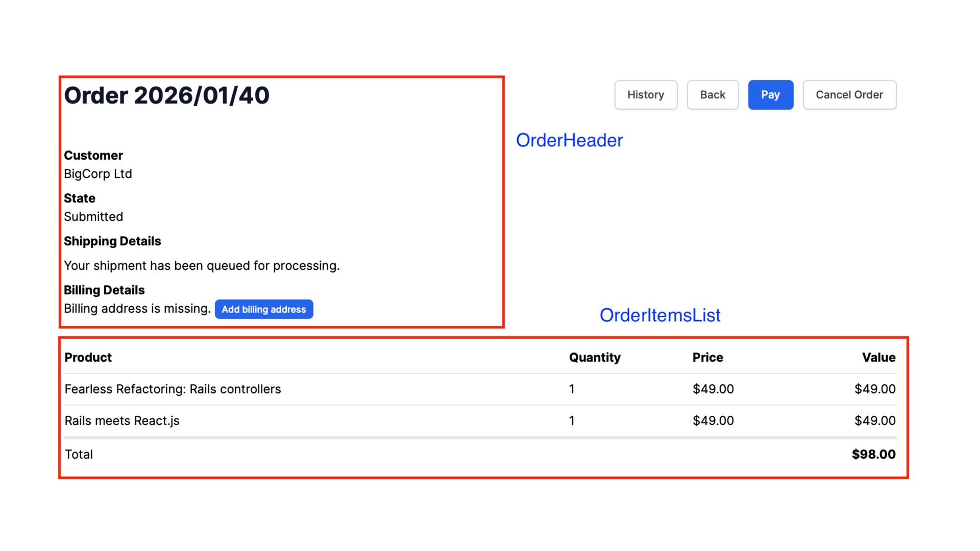Click the $98.00 total value
Viewport: 980px width, 551px height.
873,455
